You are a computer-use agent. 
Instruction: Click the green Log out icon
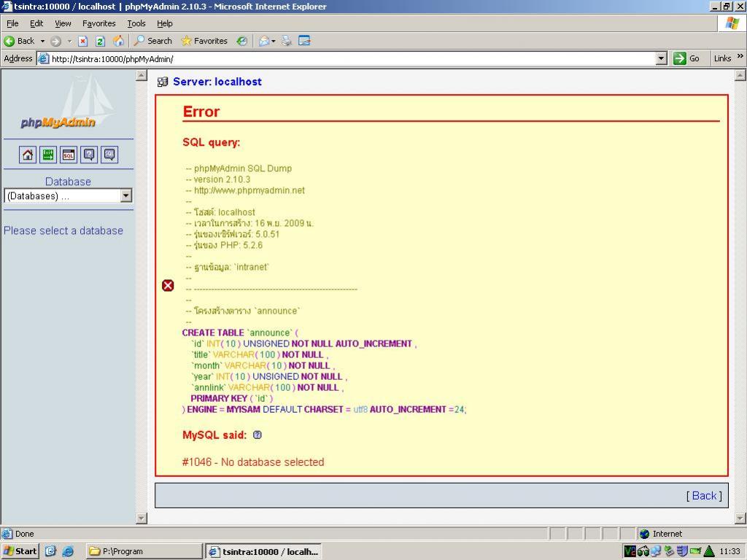[48, 155]
